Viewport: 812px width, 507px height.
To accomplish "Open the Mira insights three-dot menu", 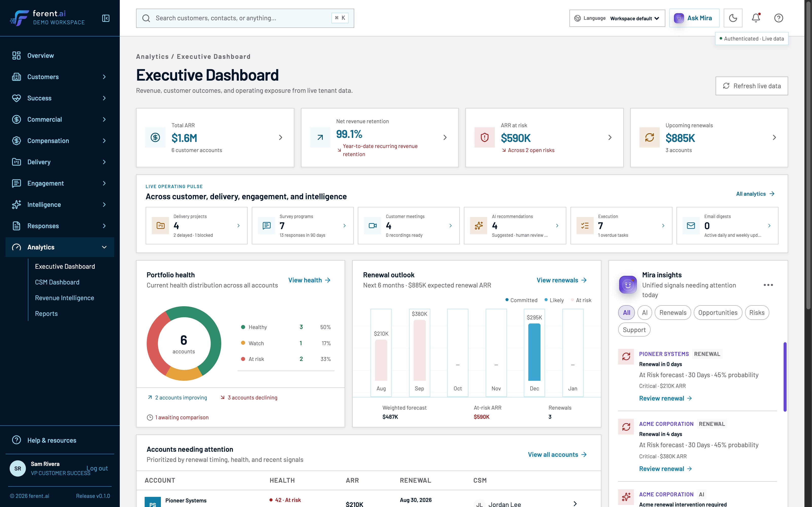I will [x=768, y=285].
